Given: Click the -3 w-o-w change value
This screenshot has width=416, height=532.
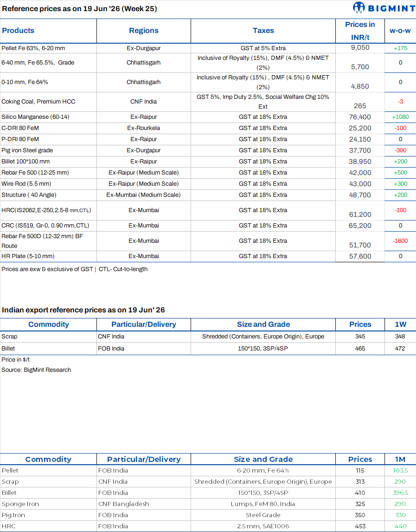Looking at the screenshot, I should [400, 102].
